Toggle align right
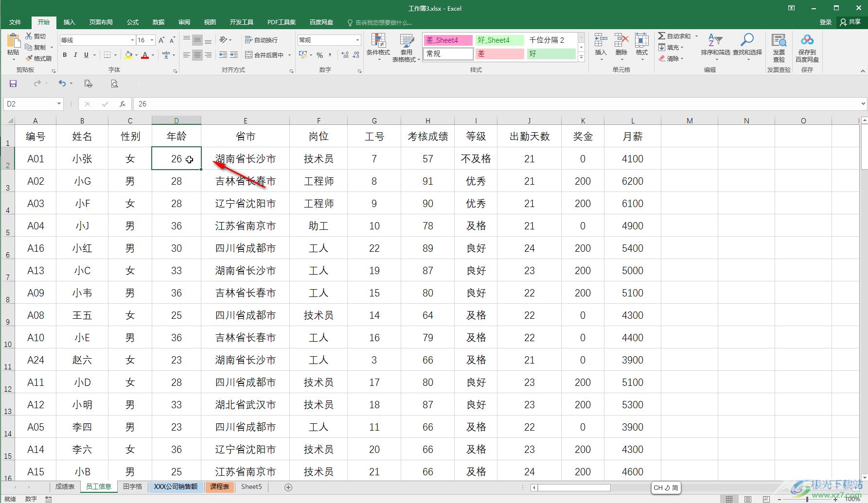Image resolution: width=868 pixels, height=503 pixels. point(208,55)
